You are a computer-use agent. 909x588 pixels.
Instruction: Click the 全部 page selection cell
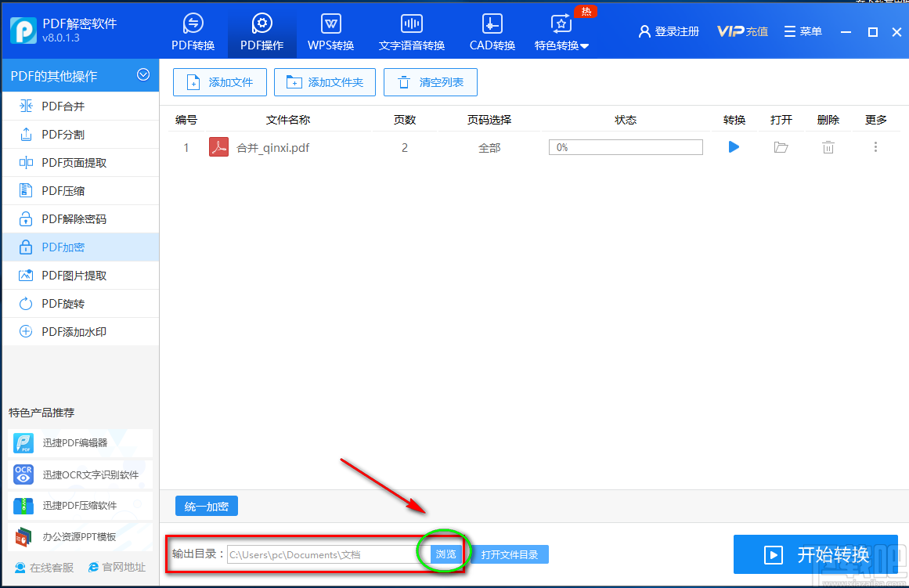click(x=489, y=148)
